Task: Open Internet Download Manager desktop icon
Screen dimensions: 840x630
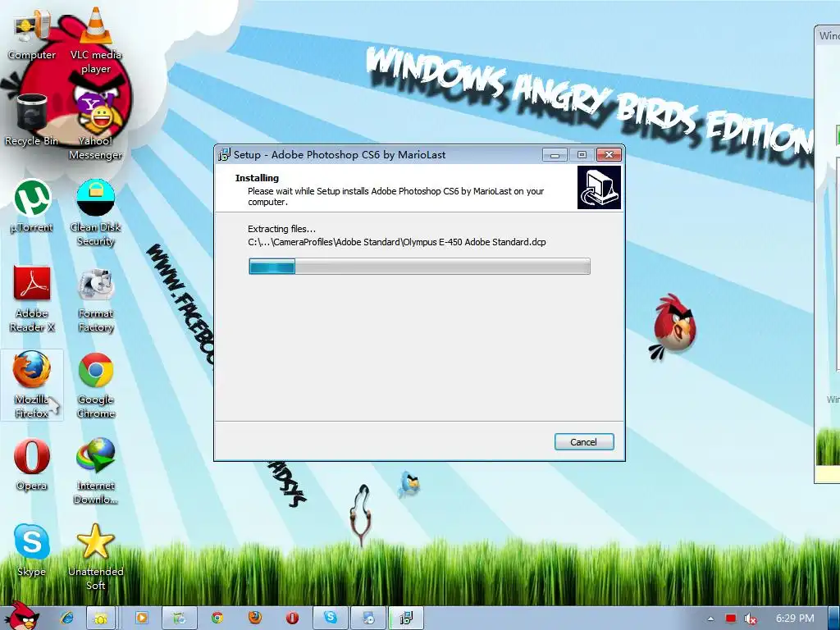Action: 95,472
